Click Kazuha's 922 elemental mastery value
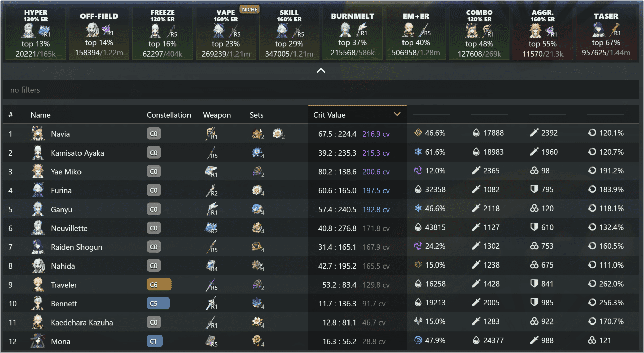Image resolution: width=644 pixels, height=353 pixels. (547, 321)
